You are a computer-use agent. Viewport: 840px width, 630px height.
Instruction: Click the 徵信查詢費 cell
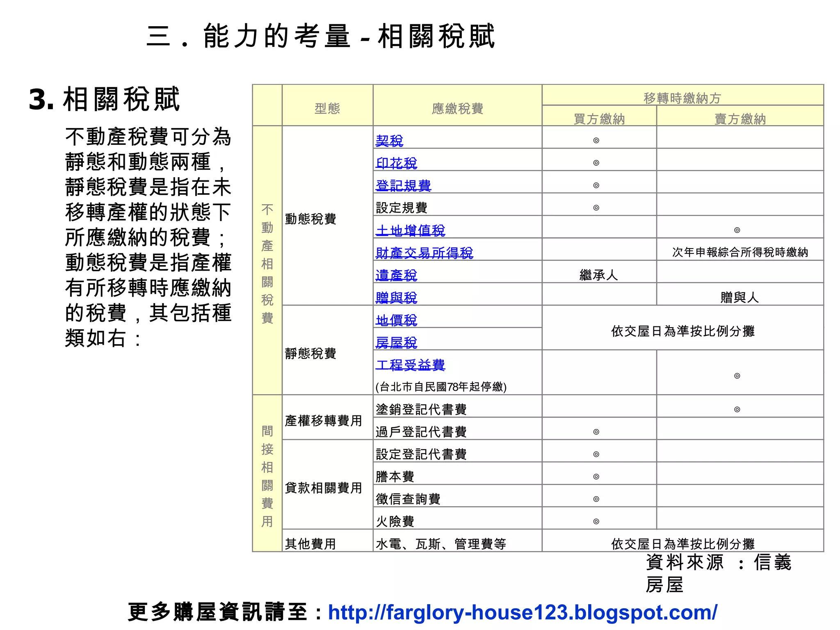coord(457,496)
